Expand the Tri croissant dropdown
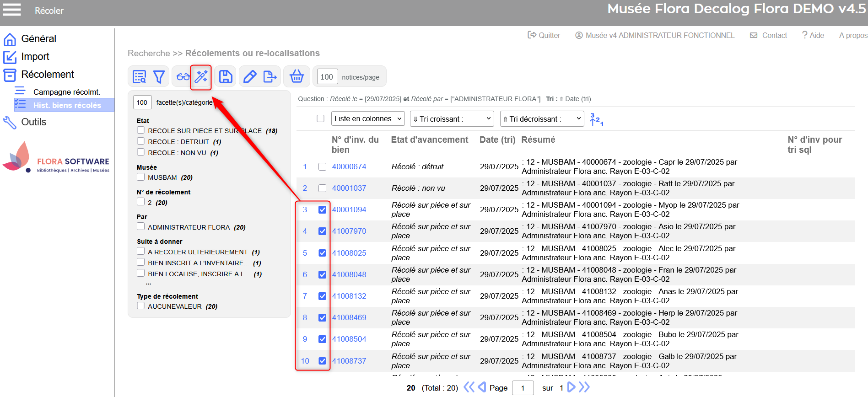The width and height of the screenshot is (868, 397). (452, 119)
